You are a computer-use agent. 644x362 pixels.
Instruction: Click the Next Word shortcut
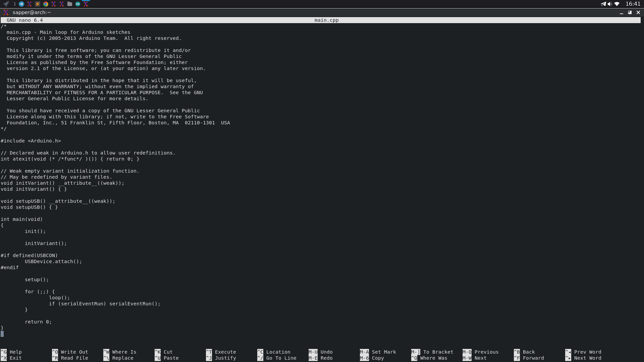(x=583, y=358)
